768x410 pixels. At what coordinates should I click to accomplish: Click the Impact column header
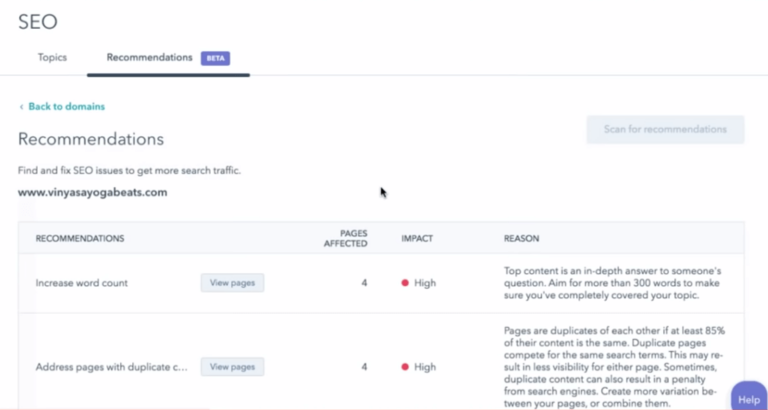click(x=417, y=239)
